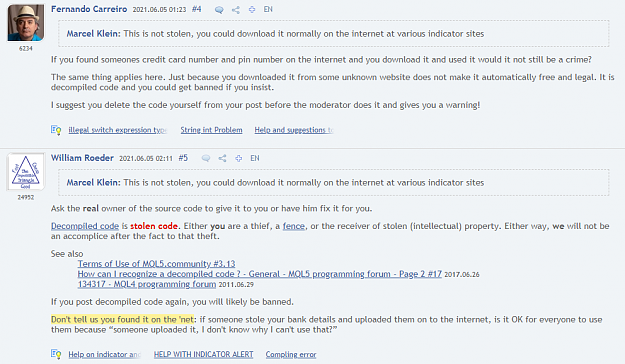The image size is (625, 364).
Task: Click timestamp 2021.06.05 02:11
Action: [146, 158]
